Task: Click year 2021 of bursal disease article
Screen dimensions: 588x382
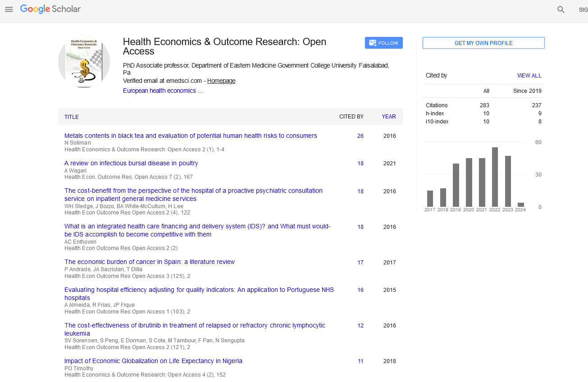Action: coord(390,164)
